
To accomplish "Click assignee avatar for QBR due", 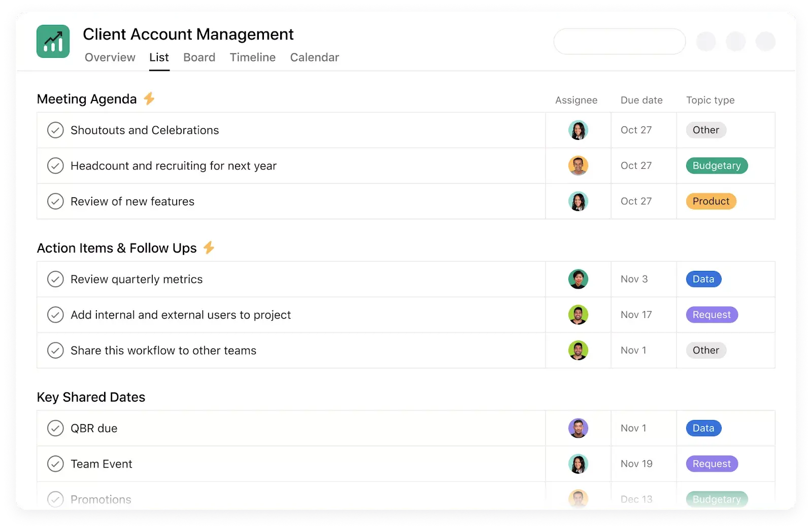I will [x=578, y=428].
